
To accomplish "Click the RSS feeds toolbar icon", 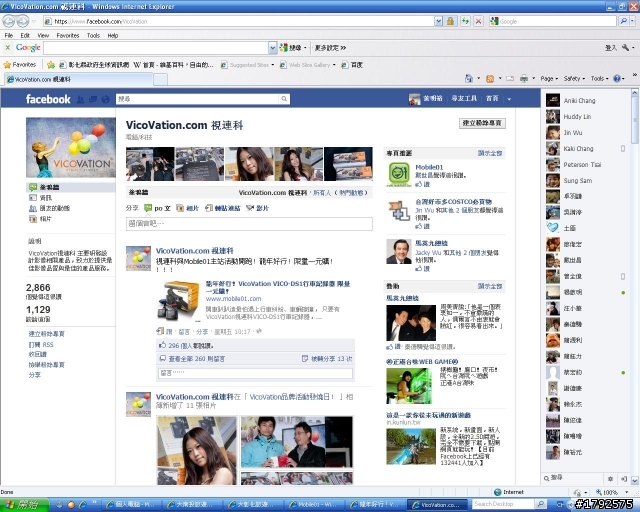I will point(490,78).
